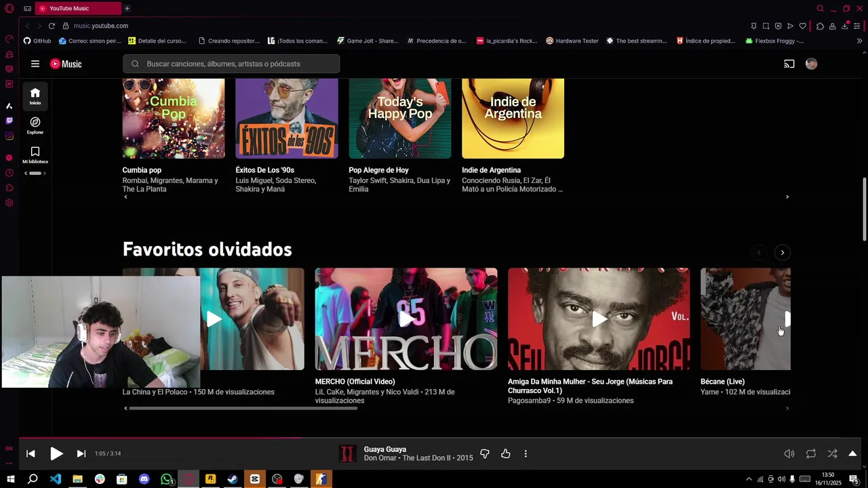Open Mi biblioteca in the sidebar

pyautogui.click(x=35, y=155)
